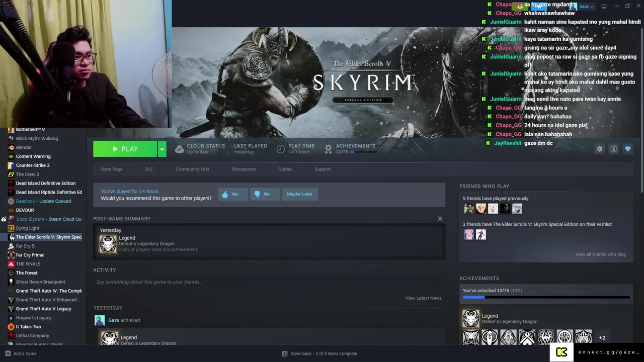Select Deadlock - Update Queued entry
Screen dimensions: 644x362
coord(43,201)
